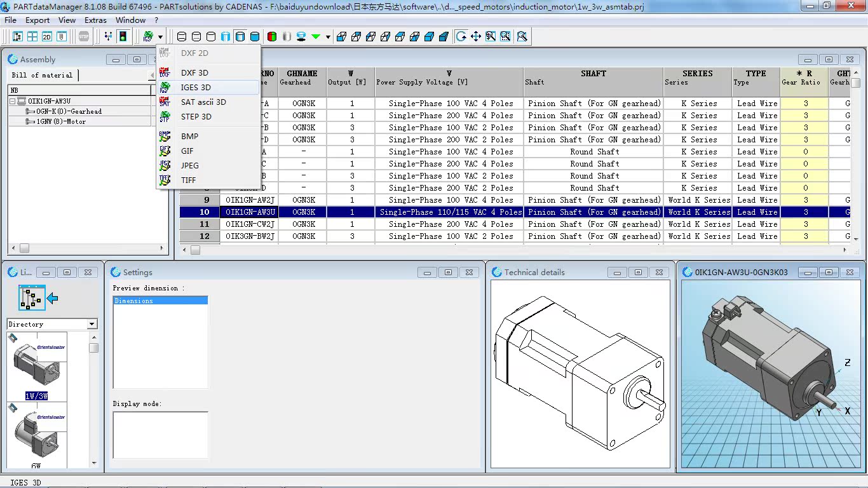The image size is (868, 488).
Task: Click the R Gear Ratio column header
Action: (804, 81)
